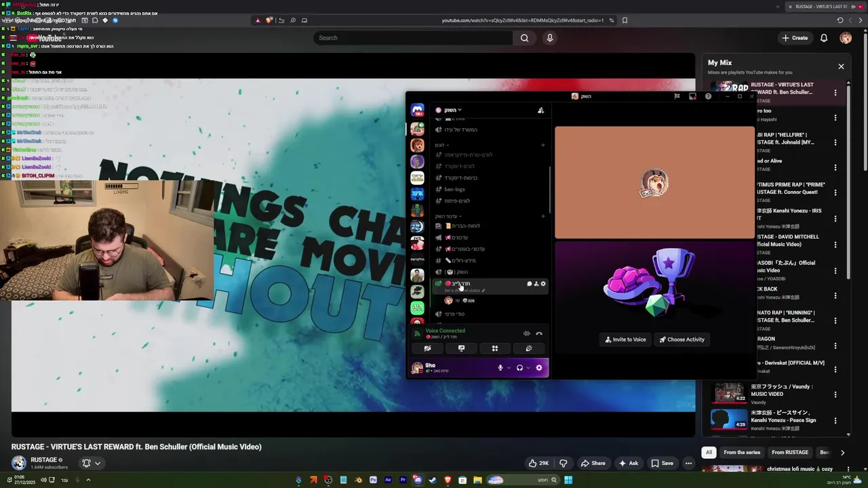Select From the series filter chip
The height and width of the screenshot is (488, 868).
(742, 452)
